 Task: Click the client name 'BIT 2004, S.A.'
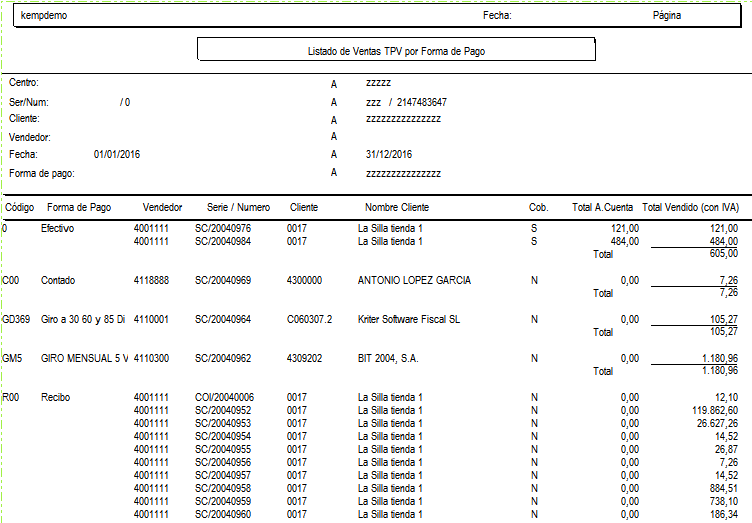[388, 359]
